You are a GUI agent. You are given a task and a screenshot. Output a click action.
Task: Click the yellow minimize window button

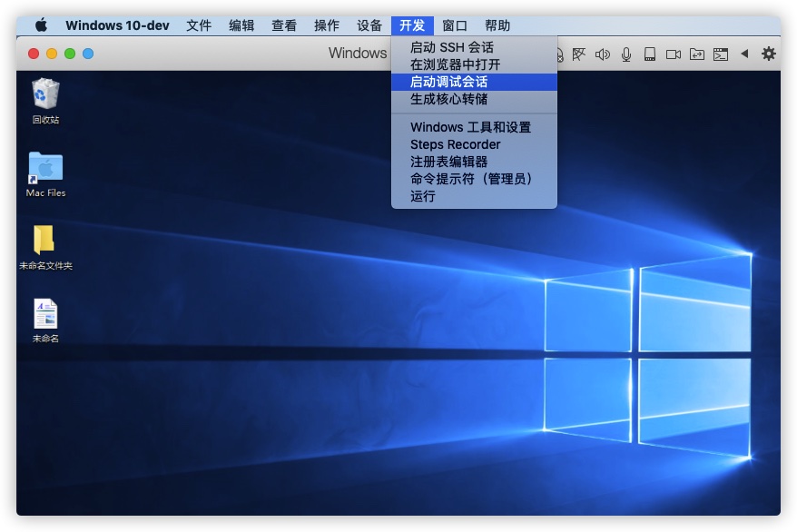coord(52,54)
